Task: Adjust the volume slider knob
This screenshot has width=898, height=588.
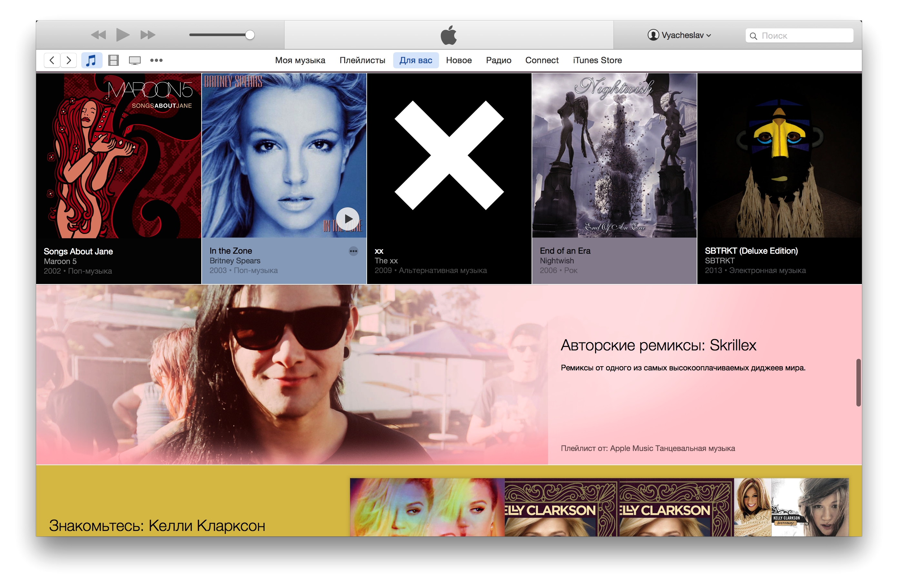Action: 250,35
